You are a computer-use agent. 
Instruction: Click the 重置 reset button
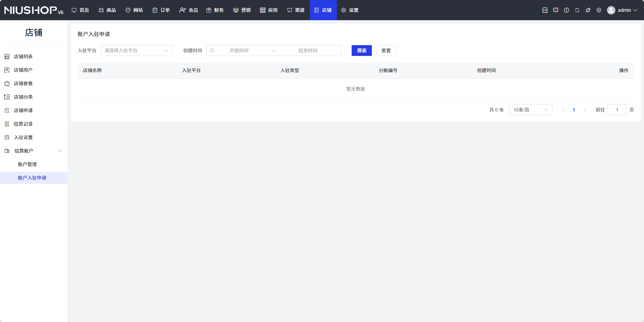point(386,51)
